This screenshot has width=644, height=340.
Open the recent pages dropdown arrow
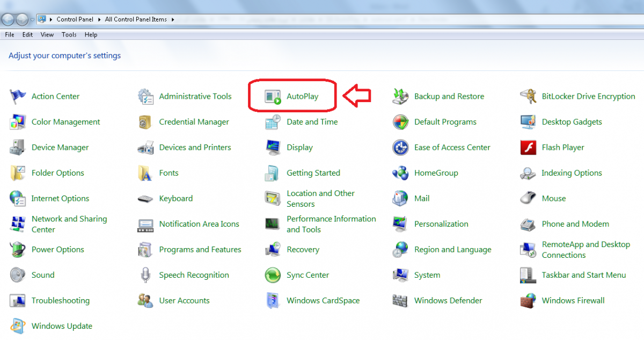32,19
